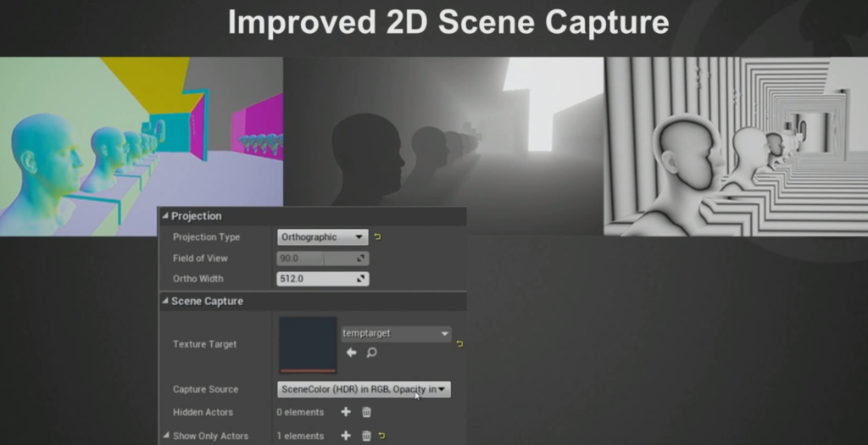868x445 pixels.
Task: Reset Projection Type to default
Action: 377,236
